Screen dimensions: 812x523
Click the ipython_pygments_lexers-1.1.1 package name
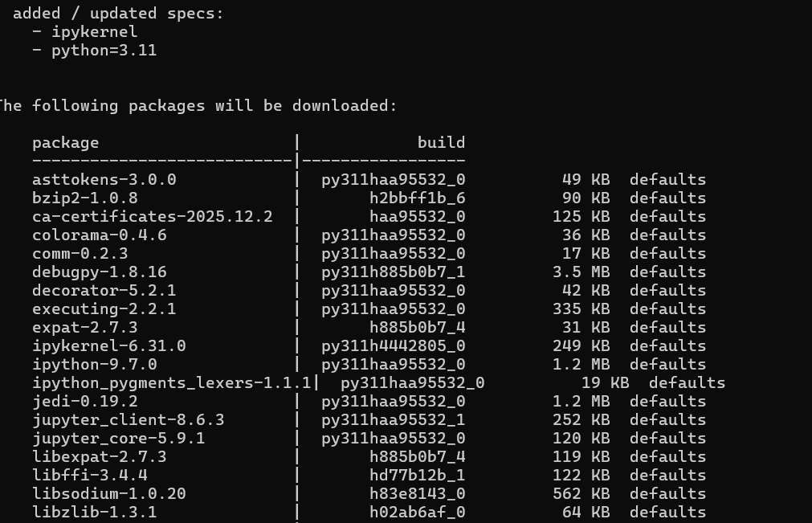tap(171, 382)
